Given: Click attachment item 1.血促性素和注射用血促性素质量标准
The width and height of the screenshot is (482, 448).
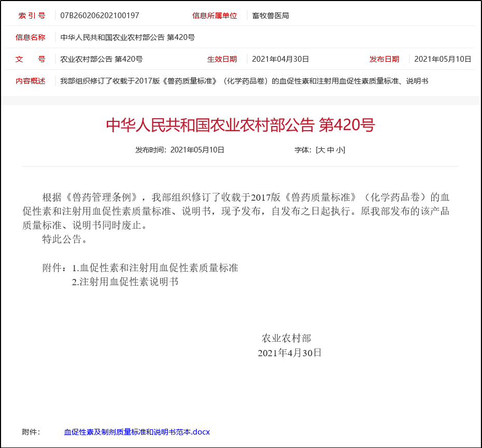Looking at the screenshot, I should tap(155, 268).
